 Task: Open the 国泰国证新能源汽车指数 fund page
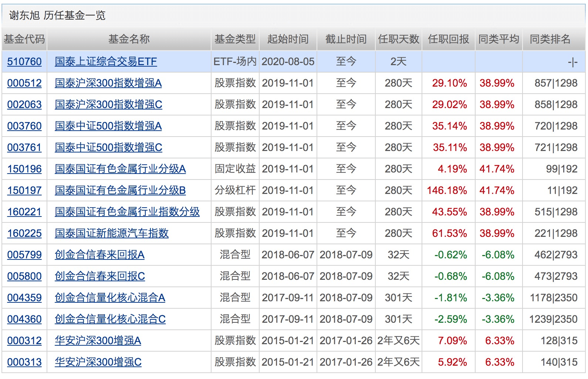[112, 233]
